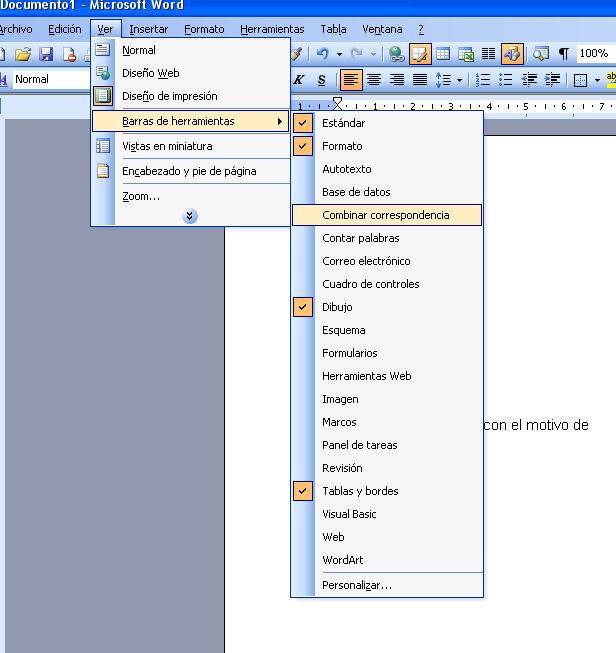Uncheck the Estándar toolbar
This screenshot has width=616, height=653.
pos(343,123)
